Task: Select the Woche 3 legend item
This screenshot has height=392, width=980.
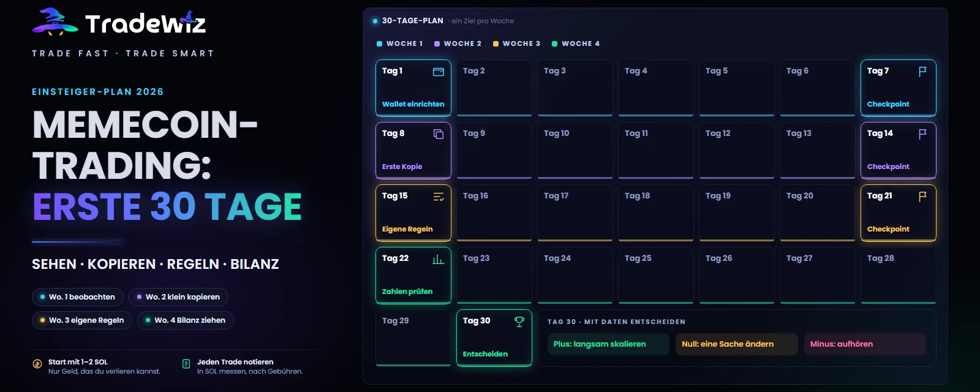Action: click(x=516, y=43)
